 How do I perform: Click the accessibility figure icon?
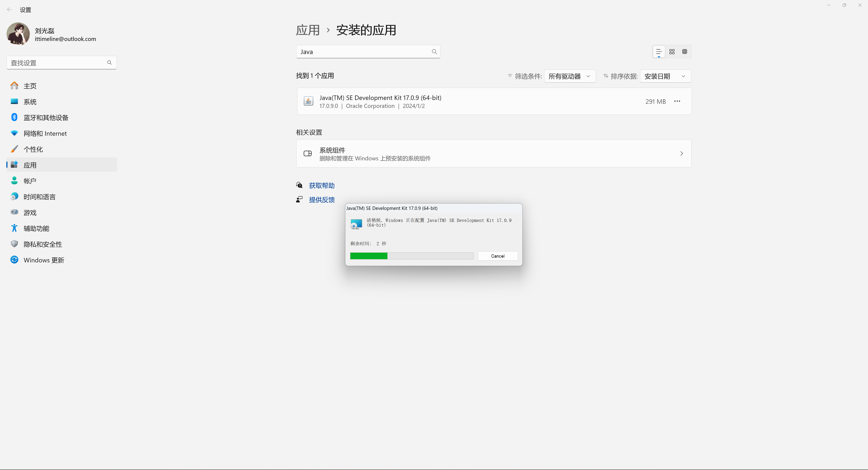tap(14, 228)
